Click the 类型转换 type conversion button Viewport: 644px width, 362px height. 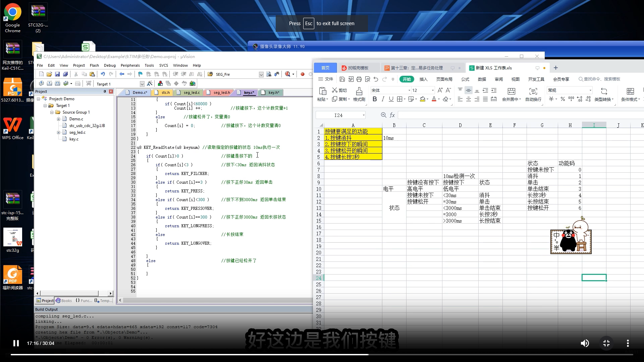click(604, 95)
